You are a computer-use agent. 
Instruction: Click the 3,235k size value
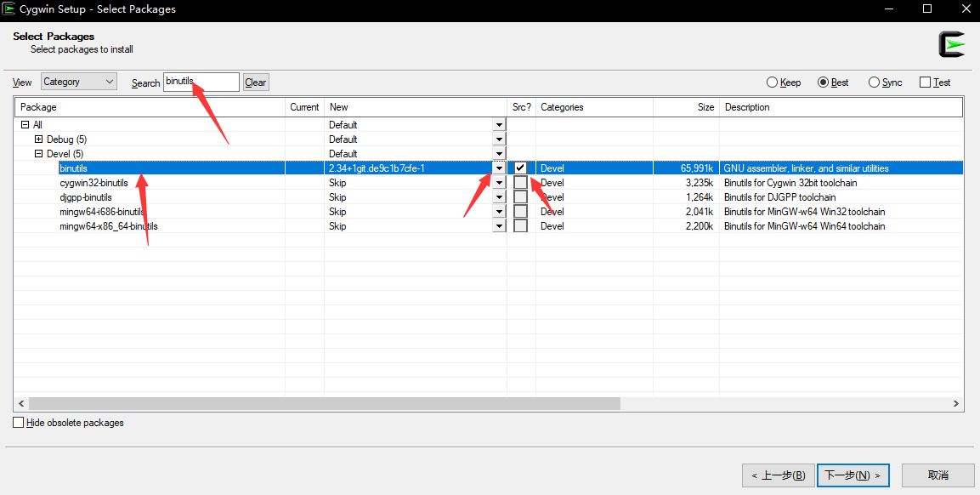[700, 183]
